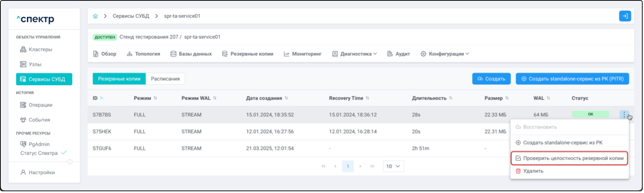Expand the Конфигурации dropdown menu
The width and height of the screenshot is (644, 193).
click(446, 54)
